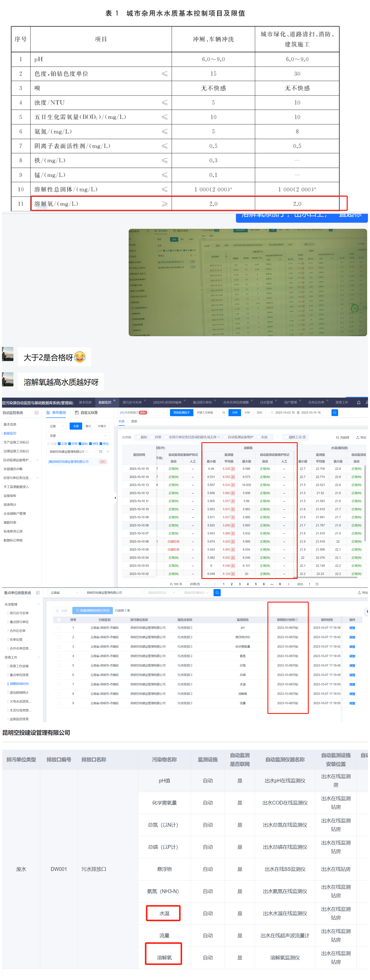The height and width of the screenshot is (980, 370).
Task: Click the 条件查询 tab icon
Action: (x=48, y=412)
